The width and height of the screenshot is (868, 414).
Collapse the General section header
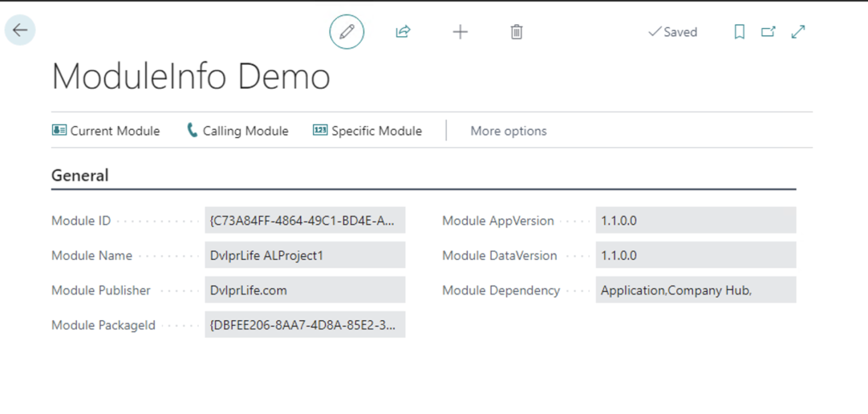point(80,175)
